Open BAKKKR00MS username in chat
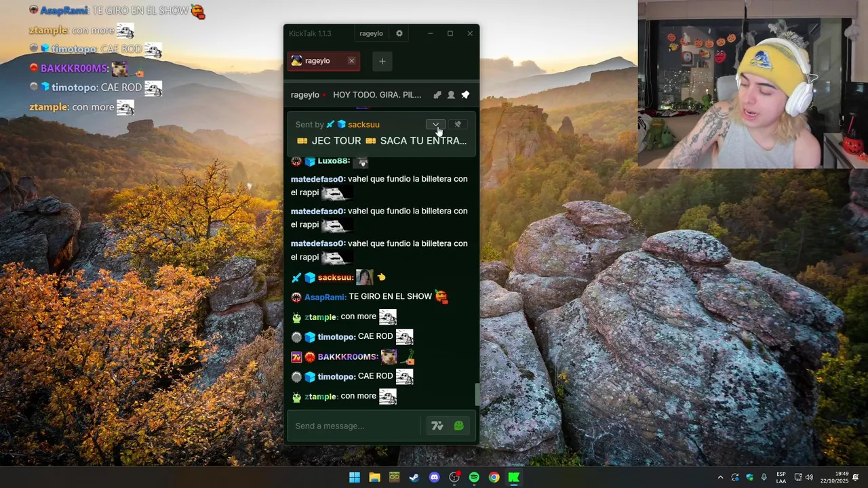 [x=348, y=357]
